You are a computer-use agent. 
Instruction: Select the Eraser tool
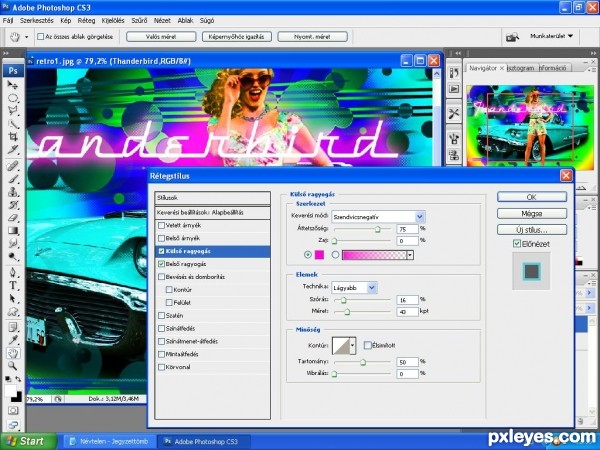tap(13, 217)
